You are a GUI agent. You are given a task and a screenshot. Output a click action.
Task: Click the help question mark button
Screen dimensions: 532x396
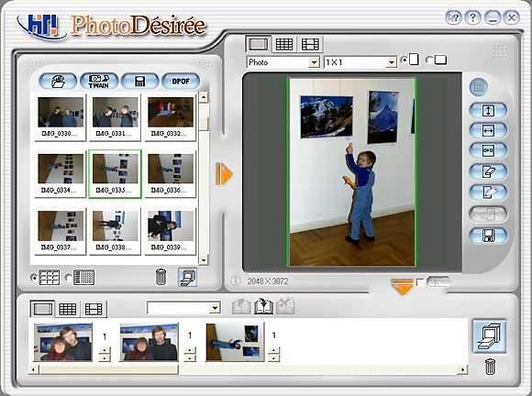click(473, 17)
